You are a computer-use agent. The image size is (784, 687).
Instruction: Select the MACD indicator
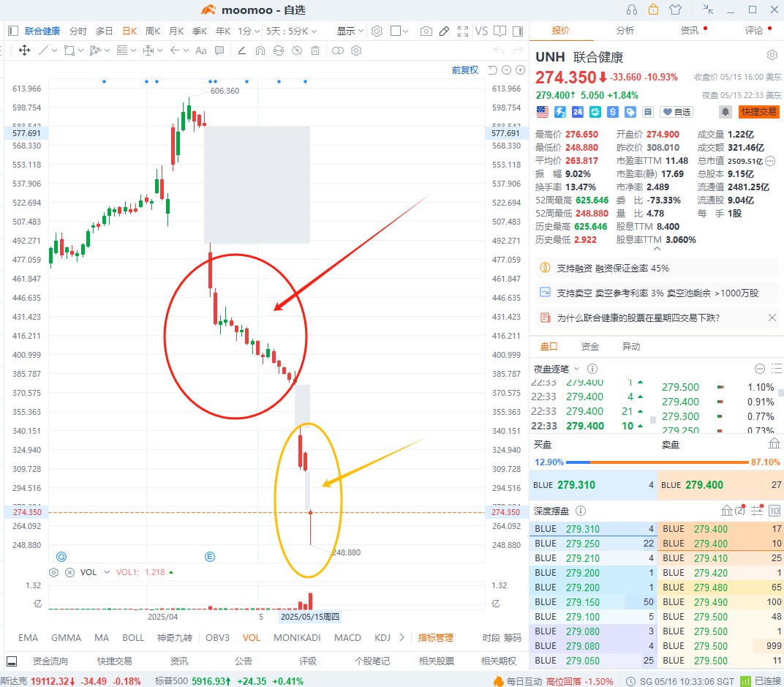pos(347,637)
